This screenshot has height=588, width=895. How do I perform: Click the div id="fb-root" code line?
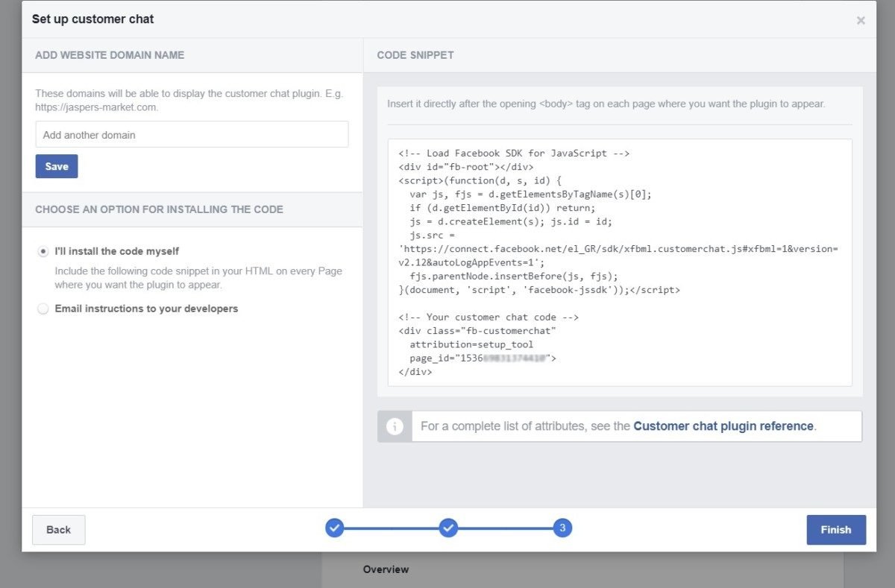pos(466,167)
